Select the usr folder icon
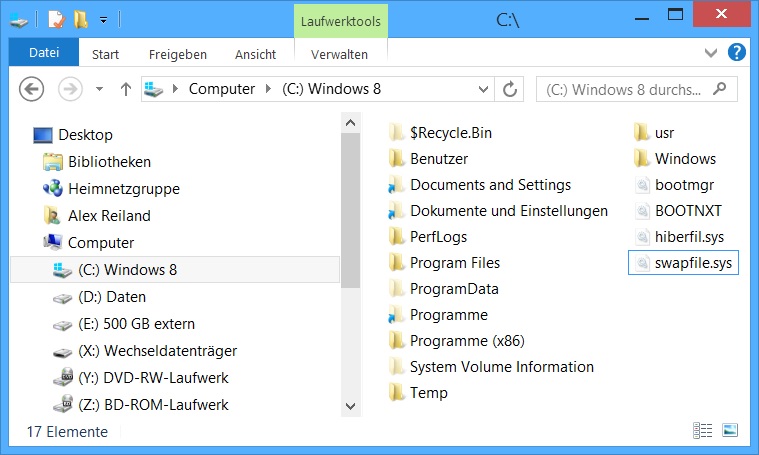The image size is (759, 455). tap(641, 132)
